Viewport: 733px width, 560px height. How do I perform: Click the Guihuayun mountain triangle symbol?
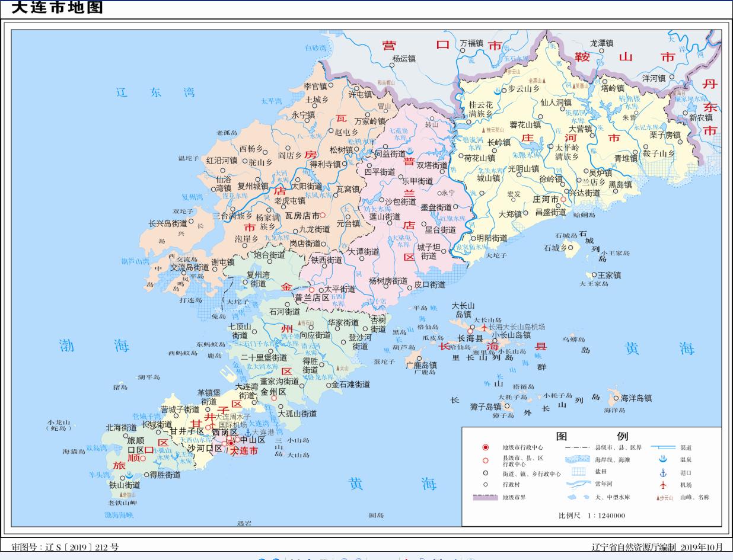click(483, 130)
